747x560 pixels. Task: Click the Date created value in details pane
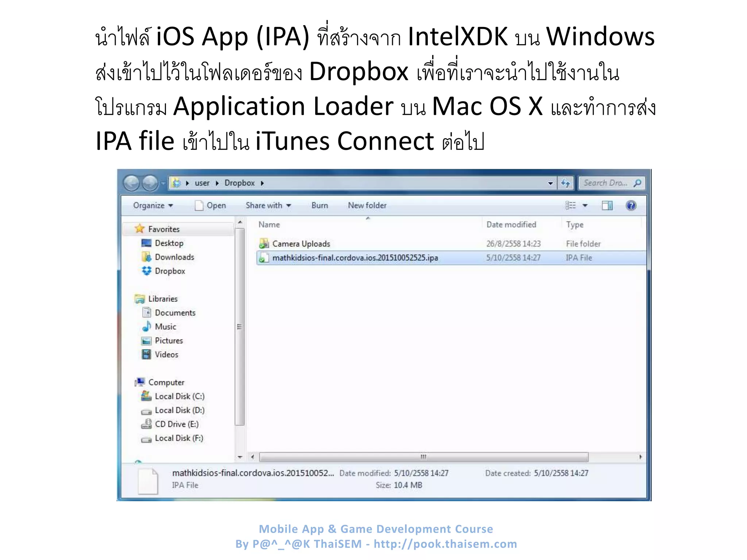tap(561, 473)
